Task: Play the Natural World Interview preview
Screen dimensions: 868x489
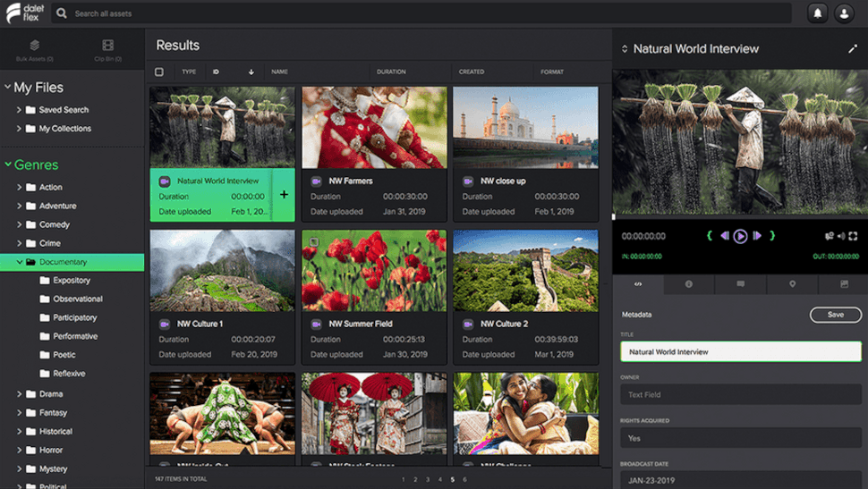Action: (x=740, y=236)
